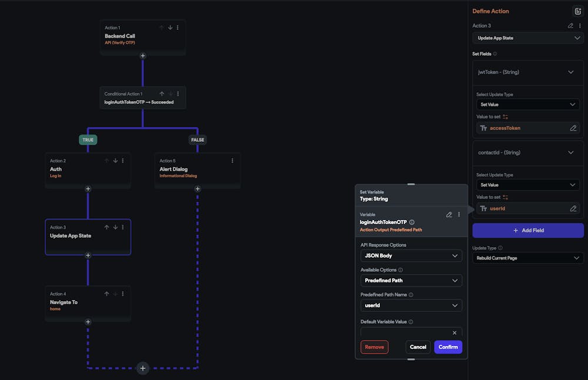Grab the top handle of Set Variable popup

click(x=411, y=184)
